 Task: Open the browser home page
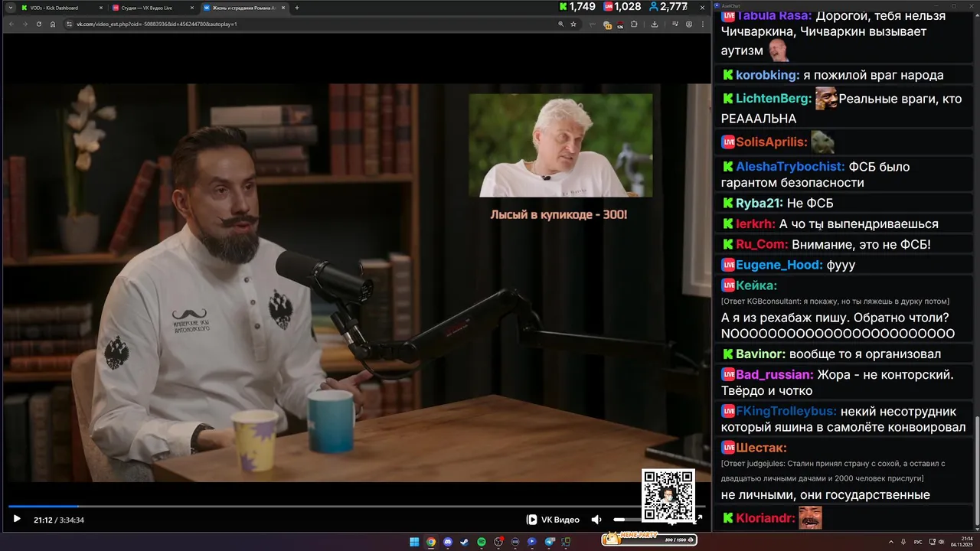[53, 24]
